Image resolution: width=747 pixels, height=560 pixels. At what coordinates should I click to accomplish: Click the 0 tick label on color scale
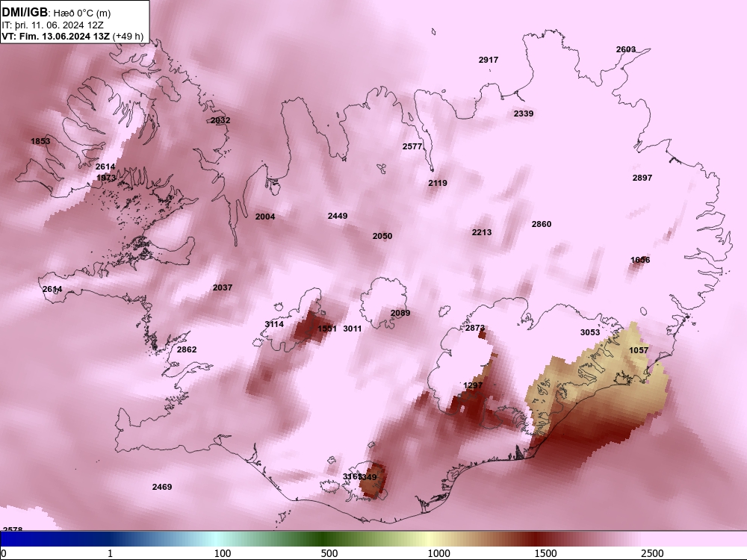click(4, 554)
